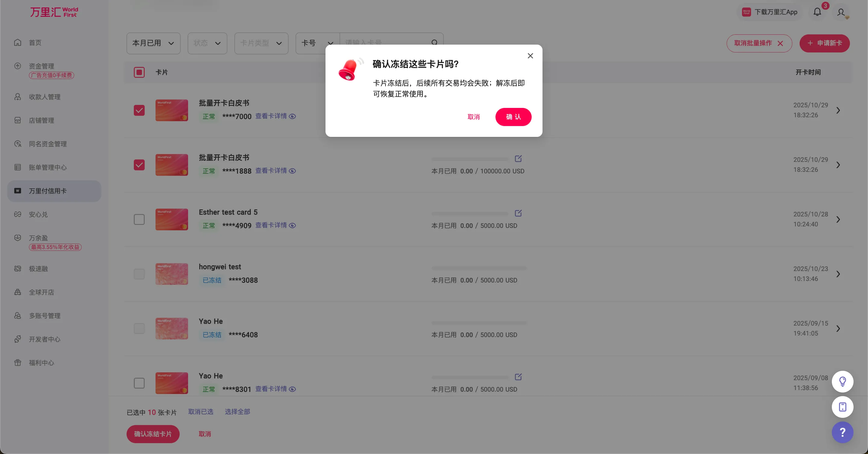Select the Esther test card 5 checkbox
This screenshot has width=868, height=454.
click(139, 219)
